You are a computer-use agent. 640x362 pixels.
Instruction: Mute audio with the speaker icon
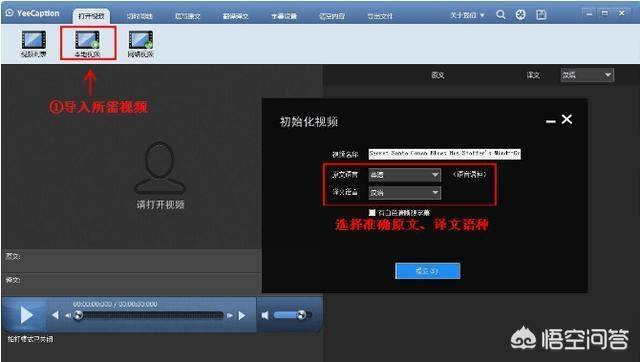[x=265, y=315]
